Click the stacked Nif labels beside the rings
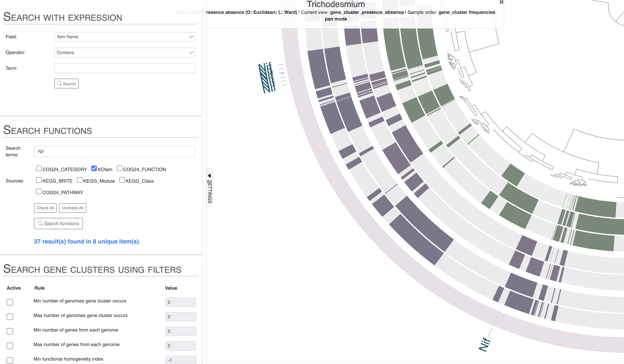 click(x=267, y=78)
